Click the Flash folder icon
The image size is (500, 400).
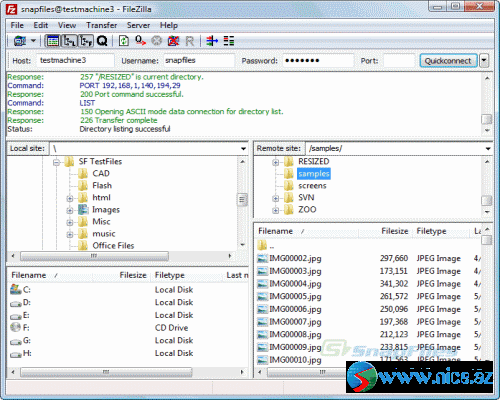(x=83, y=186)
